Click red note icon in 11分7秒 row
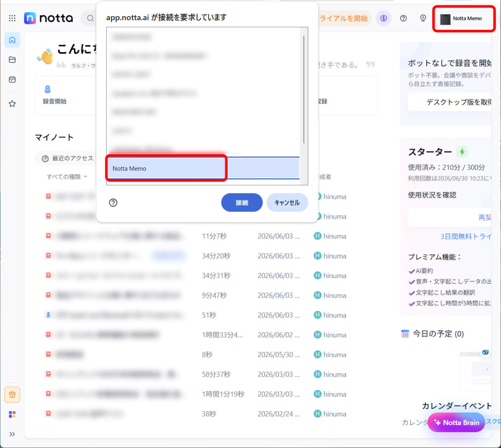Viewport: 501px width, 448px height. pyautogui.click(x=48, y=236)
